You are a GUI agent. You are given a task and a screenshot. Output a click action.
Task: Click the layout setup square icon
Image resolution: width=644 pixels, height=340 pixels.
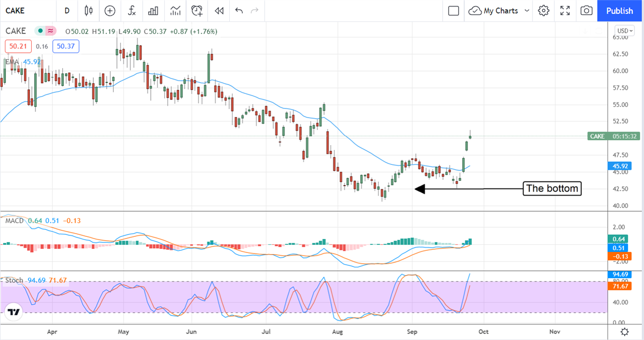coord(453,11)
